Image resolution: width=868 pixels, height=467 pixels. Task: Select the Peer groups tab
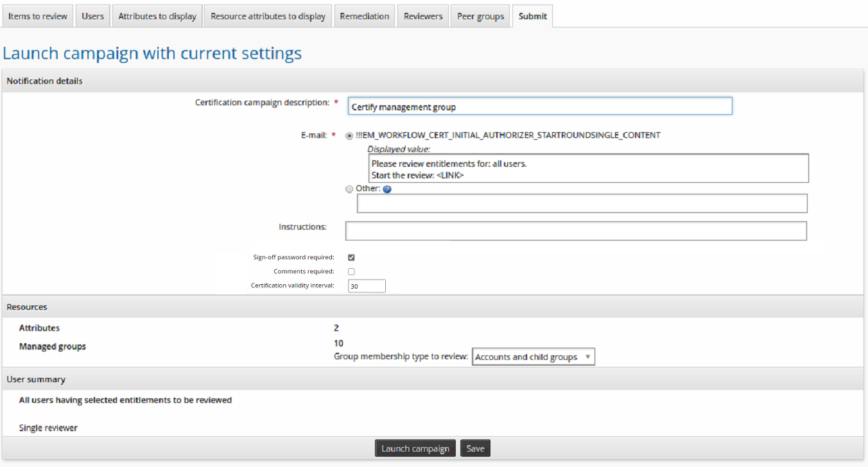tap(480, 16)
